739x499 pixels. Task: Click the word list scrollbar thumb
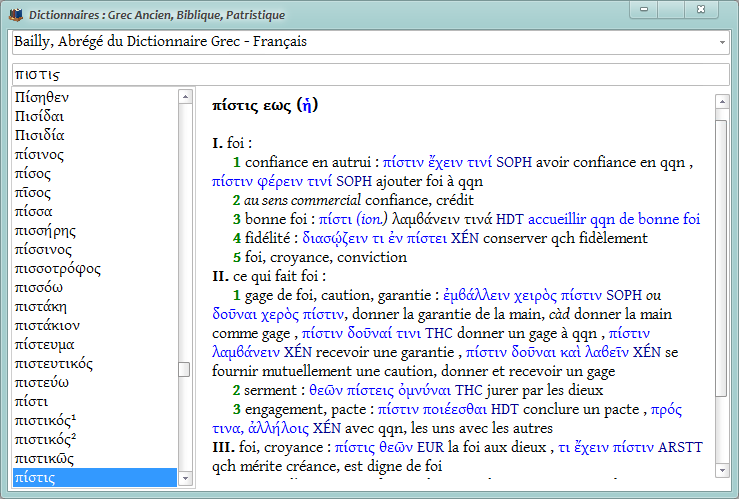(x=184, y=369)
